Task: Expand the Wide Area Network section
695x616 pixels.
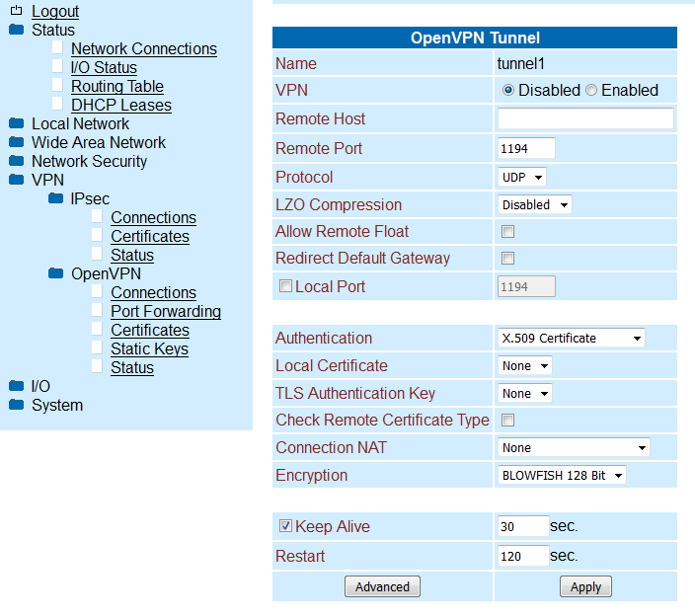Action: (x=99, y=142)
